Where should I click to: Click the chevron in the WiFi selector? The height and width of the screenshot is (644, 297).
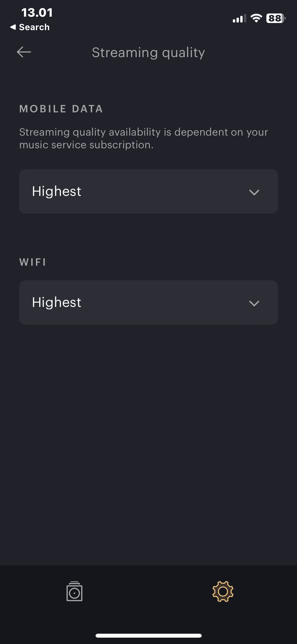point(254,303)
